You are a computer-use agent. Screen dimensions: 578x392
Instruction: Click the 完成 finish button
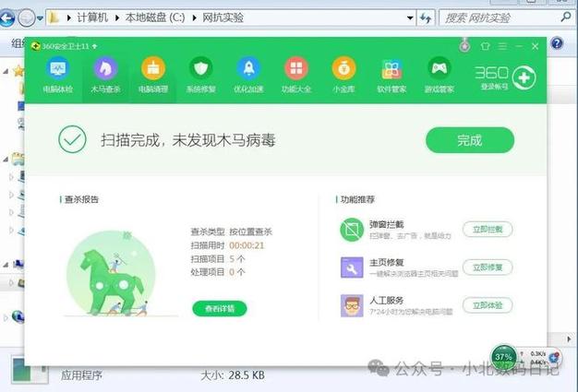coord(470,140)
